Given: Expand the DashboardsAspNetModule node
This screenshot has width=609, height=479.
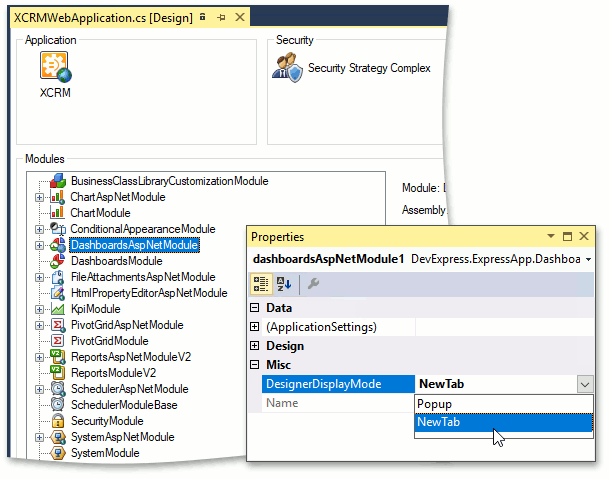Looking at the screenshot, I should pos(39,245).
